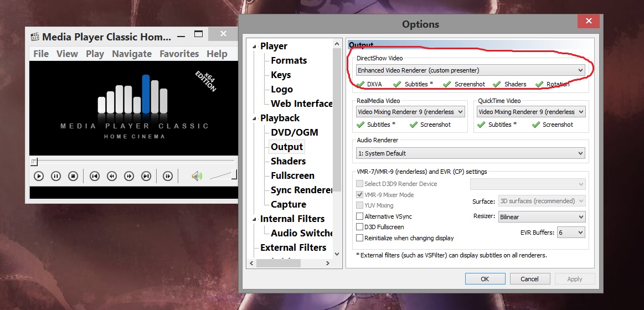Screen dimensions: 644x310
Task: Open the RealMedia Video renderer dropdown
Action: tap(410, 112)
